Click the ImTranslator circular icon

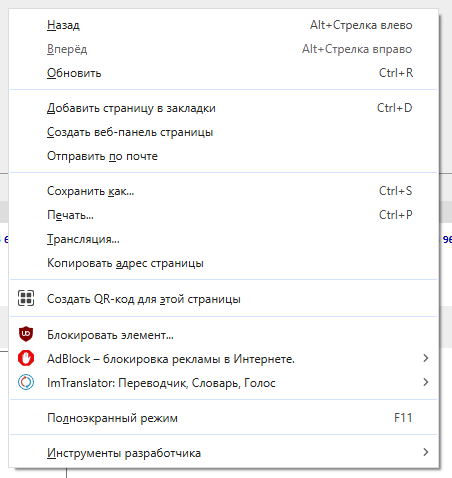point(26,382)
